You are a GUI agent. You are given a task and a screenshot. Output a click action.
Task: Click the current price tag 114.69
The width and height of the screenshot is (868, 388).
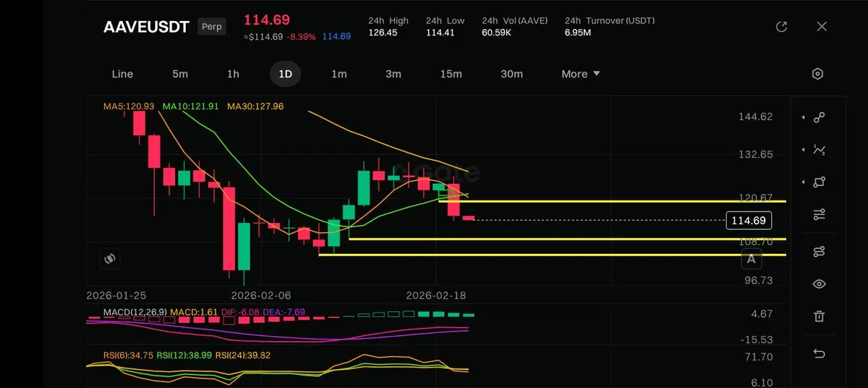(x=749, y=220)
